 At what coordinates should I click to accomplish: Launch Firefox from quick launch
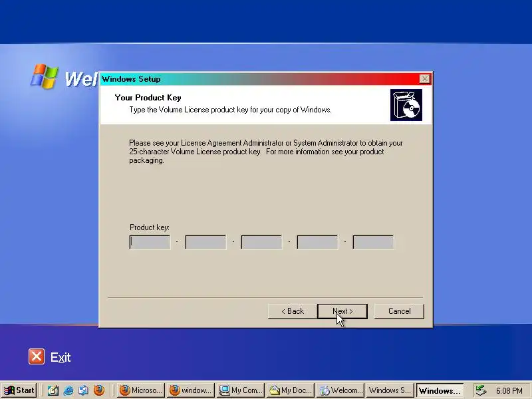coord(98,390)
